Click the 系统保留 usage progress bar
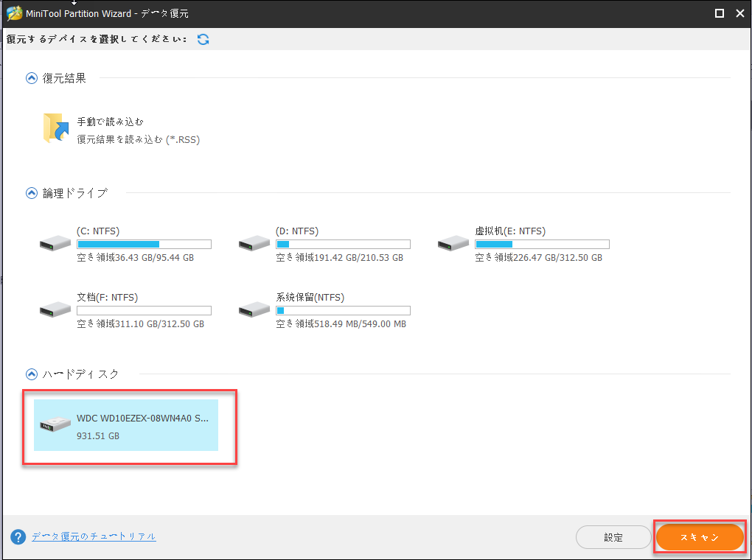Viewport: 752px width, 560px height. pyautogui.click(x=343, y=310)
